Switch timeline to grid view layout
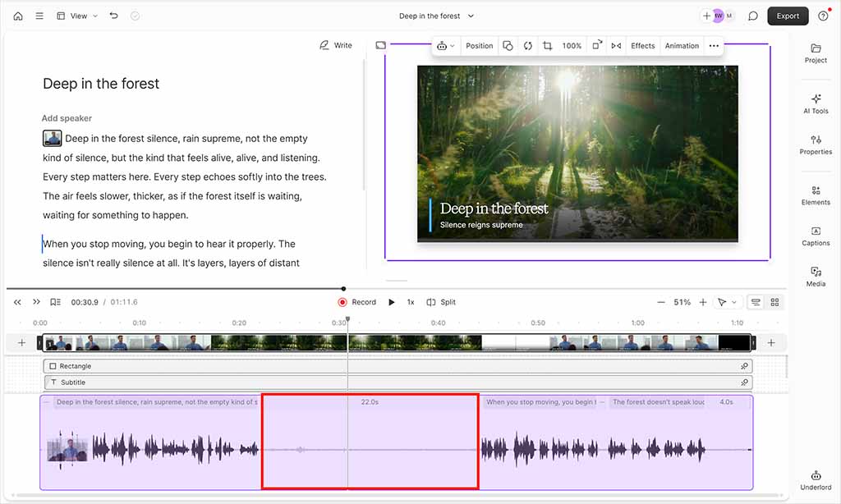841x504 pixels. [775, 301]
